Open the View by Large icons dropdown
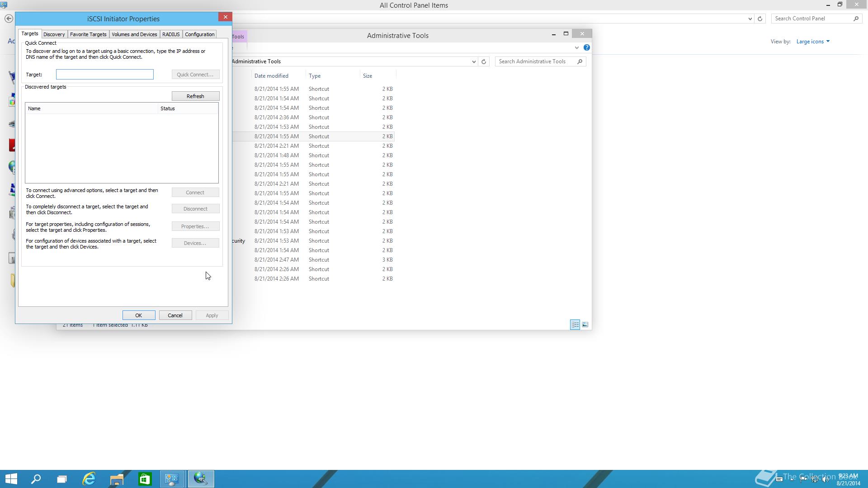Image resolution: width=868 pixels, height=488 pixels. coord(813,42)
